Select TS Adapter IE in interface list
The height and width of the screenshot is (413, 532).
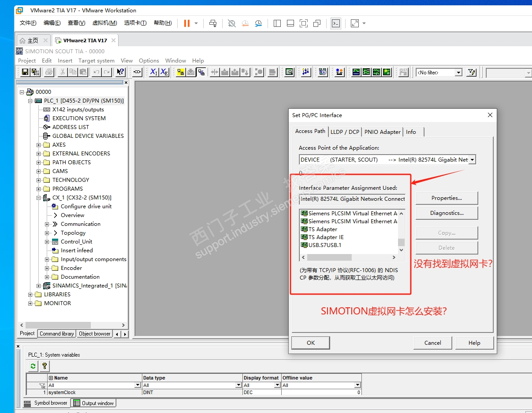point(326,237)
